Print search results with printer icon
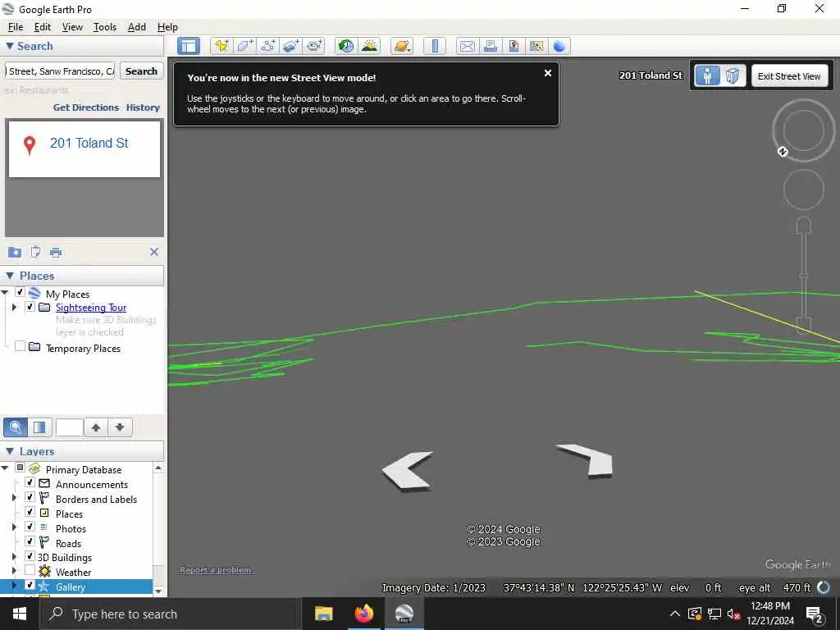Screen dimensions: 840x630 click(x=56, y=253)
